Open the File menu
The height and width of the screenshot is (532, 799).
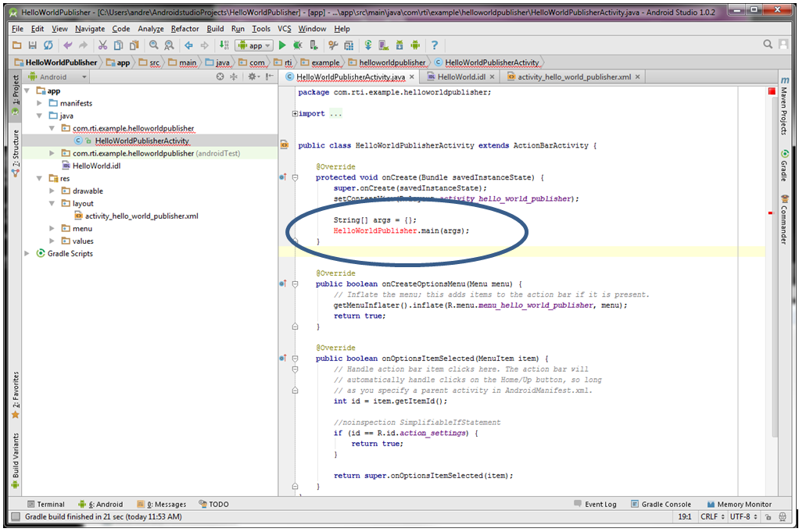[17, 29]
